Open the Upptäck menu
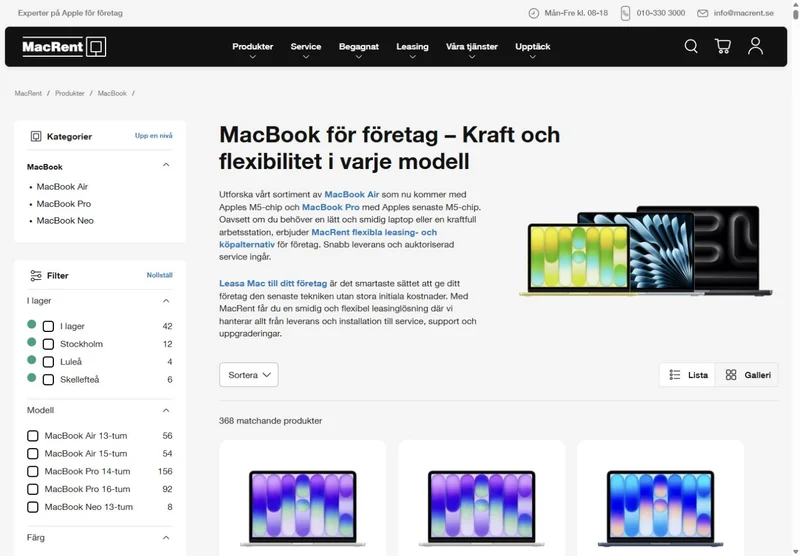The image size is (800, 556). [532, 46]
